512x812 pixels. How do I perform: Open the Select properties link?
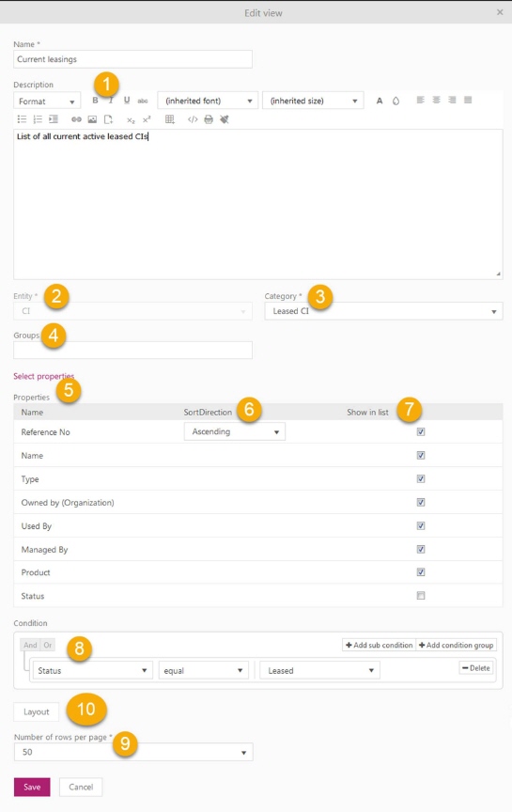[44, 376]
